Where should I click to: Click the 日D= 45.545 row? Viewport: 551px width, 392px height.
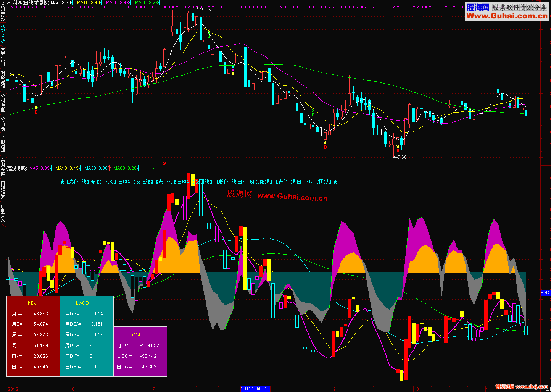30,367
